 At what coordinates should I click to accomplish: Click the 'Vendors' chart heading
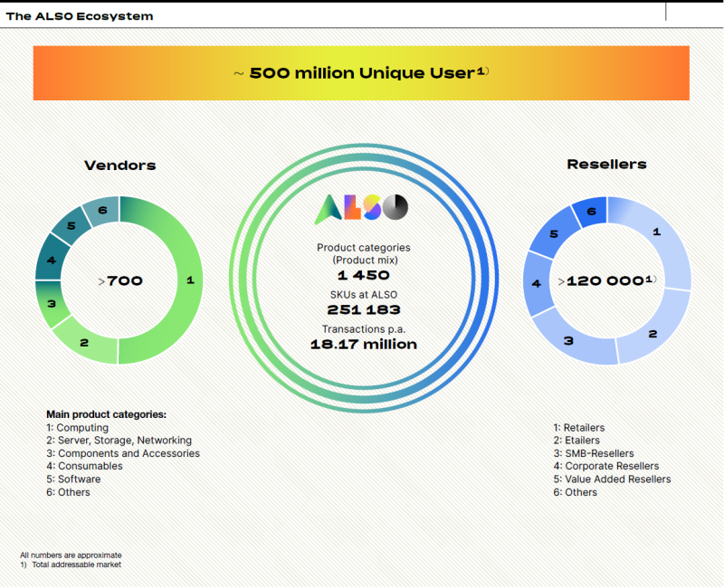pyautogui.click(x=120, y=166)
